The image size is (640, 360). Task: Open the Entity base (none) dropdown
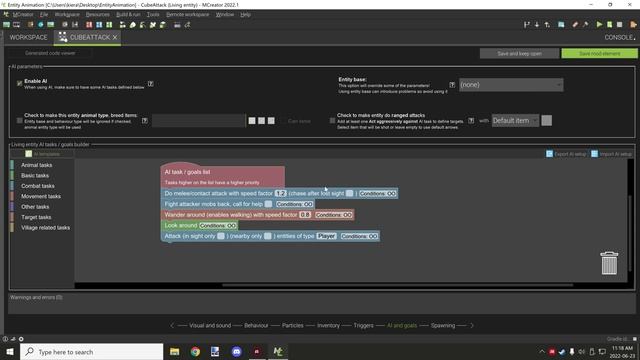point(511,84)
